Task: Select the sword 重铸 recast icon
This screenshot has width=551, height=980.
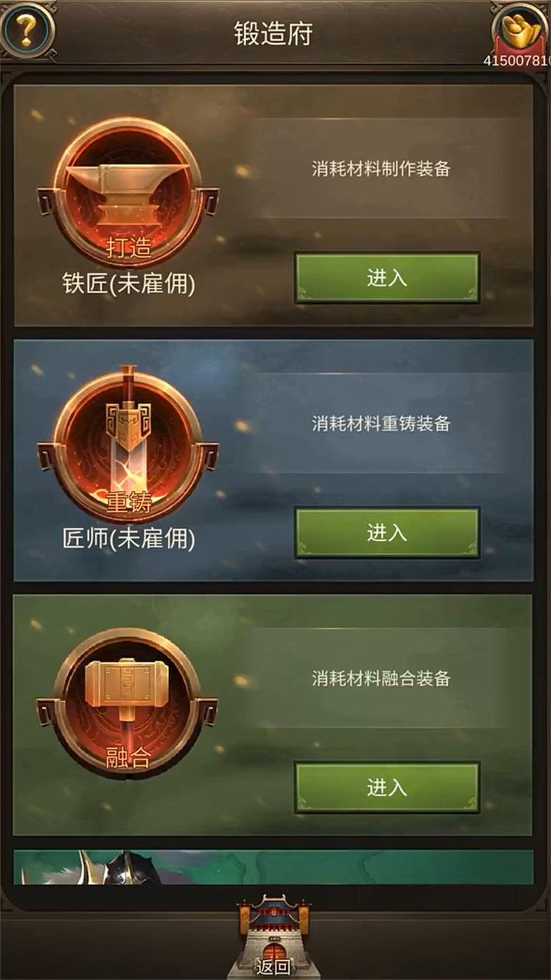Action: 128,446
